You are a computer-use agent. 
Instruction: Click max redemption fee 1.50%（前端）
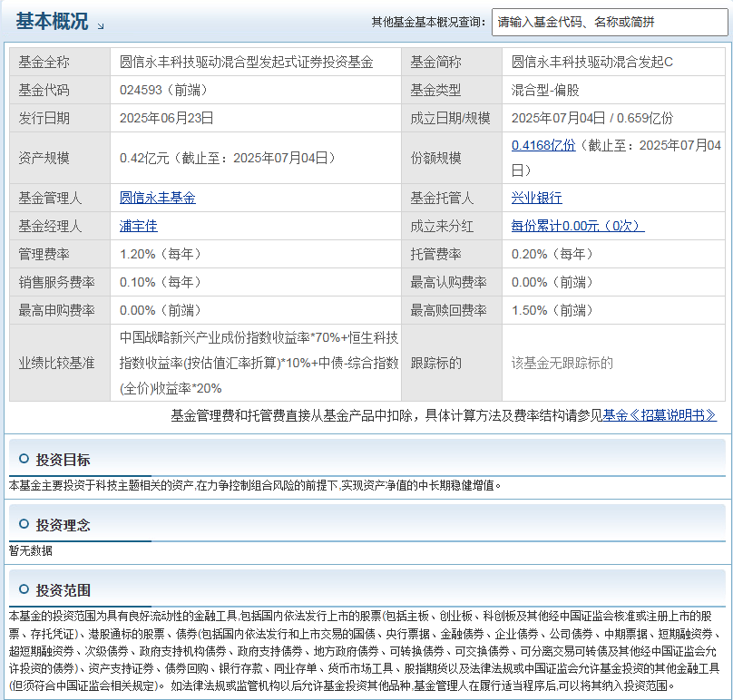(x=552, y=310)
